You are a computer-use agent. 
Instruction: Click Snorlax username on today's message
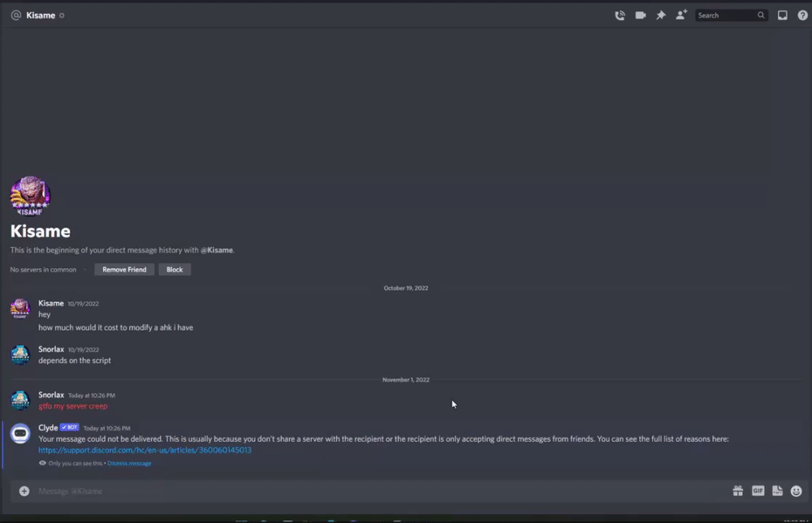click(51, 395)
